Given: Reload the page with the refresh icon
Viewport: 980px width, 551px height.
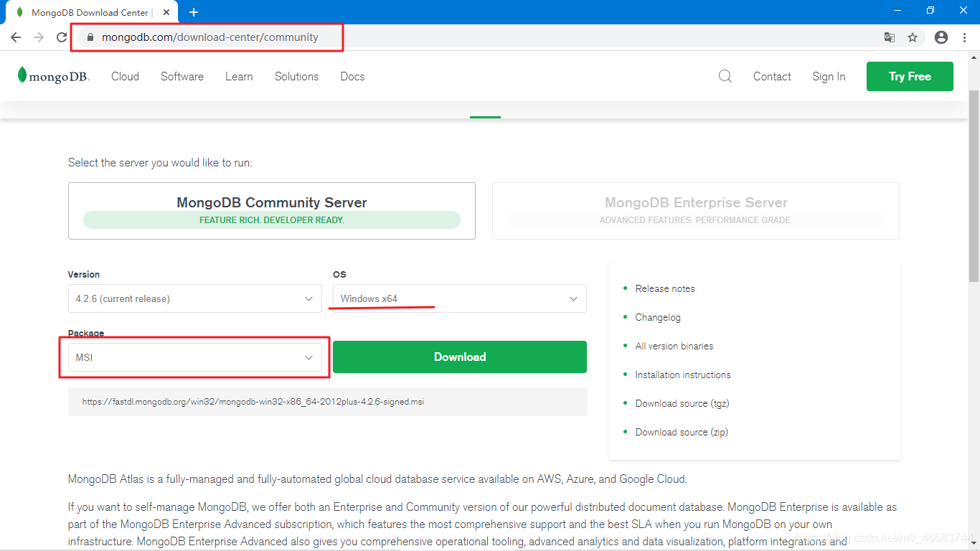Looking at the screenshot, I should click(62, 37).
